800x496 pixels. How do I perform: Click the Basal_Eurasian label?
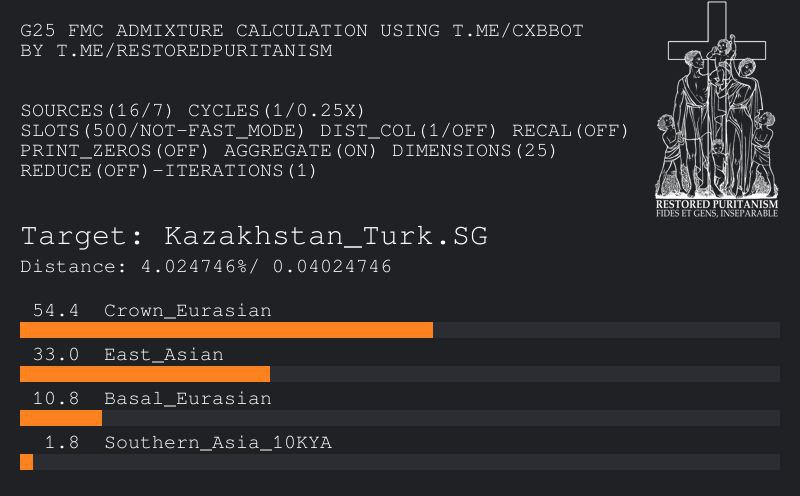[x=188, y=399]
